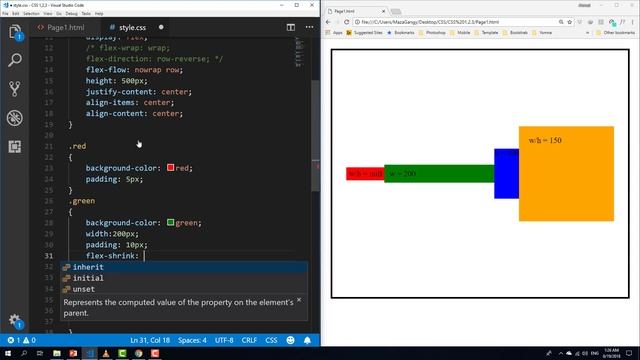
Task: Open bookmarks overflow chevron in Chrome
Action: click(x=587, y=33)
